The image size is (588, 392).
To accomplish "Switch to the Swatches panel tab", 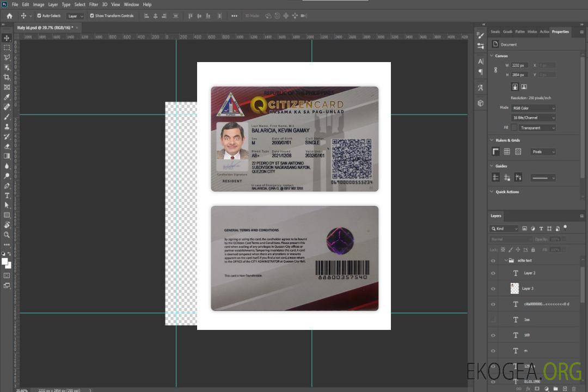I will click(495, 32).
